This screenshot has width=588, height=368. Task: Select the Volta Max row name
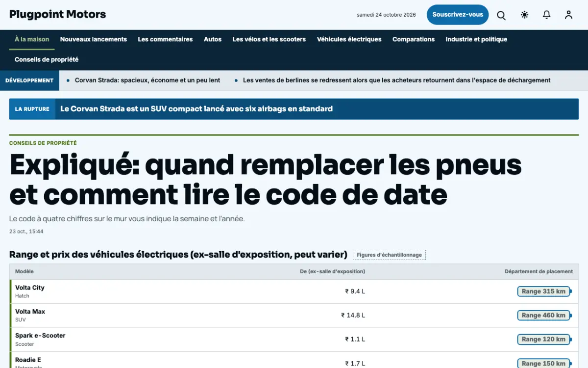click(x=30, y=312)
